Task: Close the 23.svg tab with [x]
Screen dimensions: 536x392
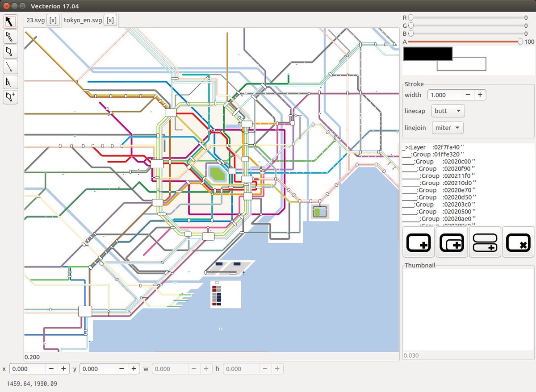Action: coord(53,20)
